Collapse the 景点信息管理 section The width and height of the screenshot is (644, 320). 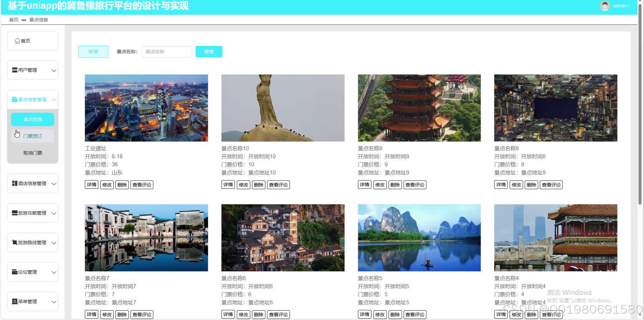click(54, 100)
